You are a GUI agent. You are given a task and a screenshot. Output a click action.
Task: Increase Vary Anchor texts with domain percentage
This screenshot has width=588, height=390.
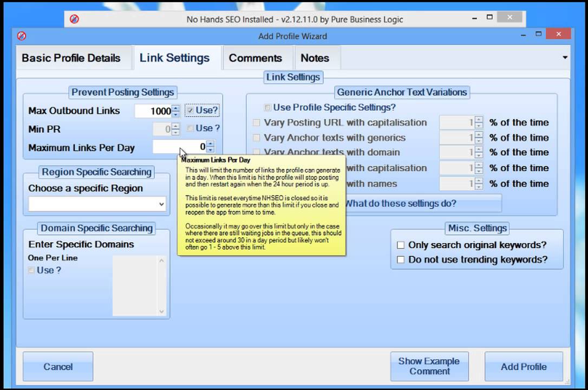(x=479, y=149)
